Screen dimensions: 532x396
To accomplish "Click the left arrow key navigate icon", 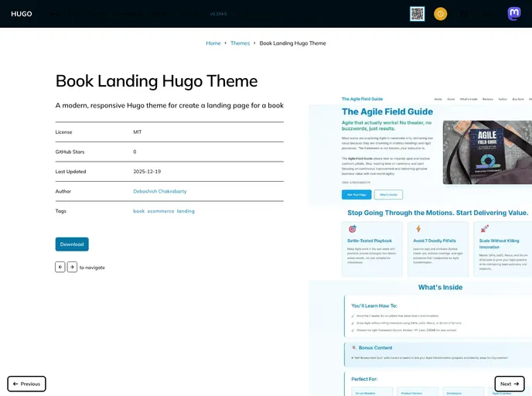I will click(60, 267).
